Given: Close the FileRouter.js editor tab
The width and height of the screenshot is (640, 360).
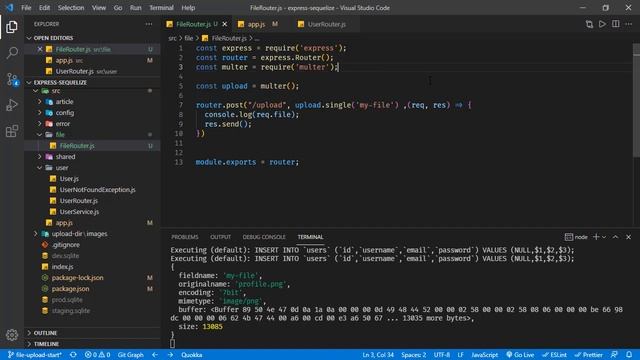Looking at the screenshot, I should coord(224,24).
